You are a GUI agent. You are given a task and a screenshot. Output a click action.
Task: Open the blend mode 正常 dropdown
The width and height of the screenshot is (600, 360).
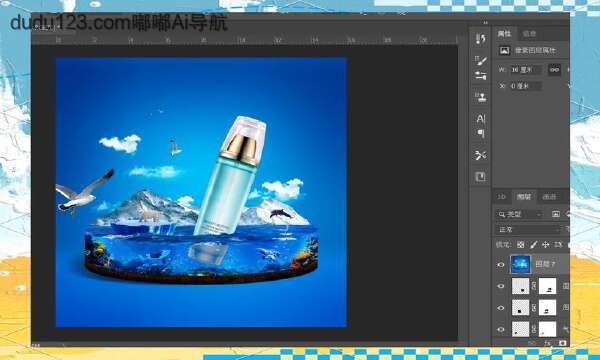click(x=528, y=229)
